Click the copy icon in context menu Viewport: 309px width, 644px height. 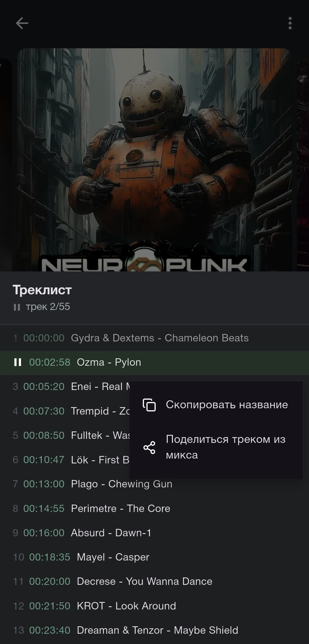pos(149,405)
